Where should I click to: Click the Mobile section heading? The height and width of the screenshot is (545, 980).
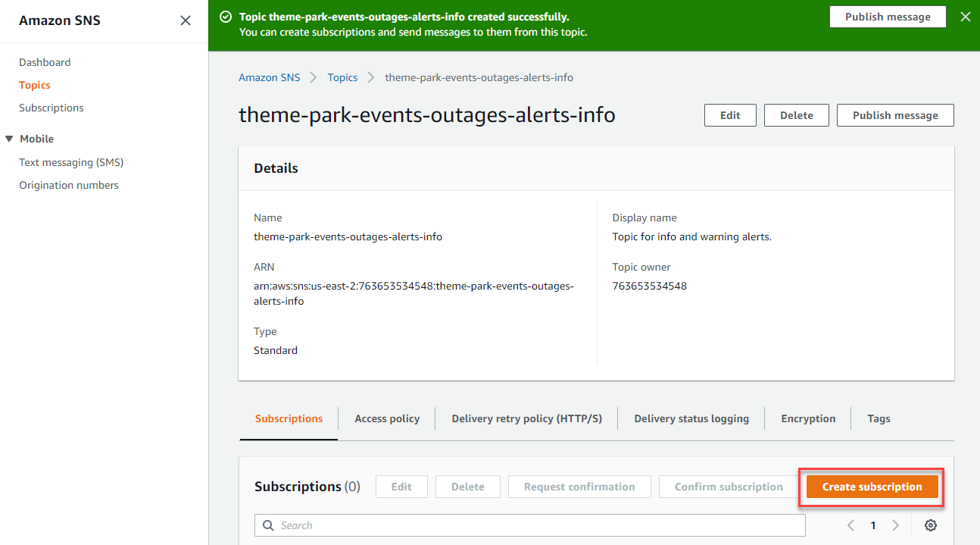tap(36, 139)
